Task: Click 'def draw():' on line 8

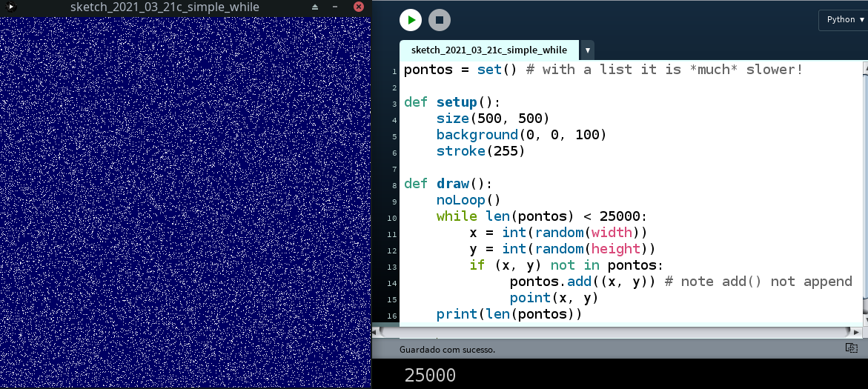Action: (448, 184)
